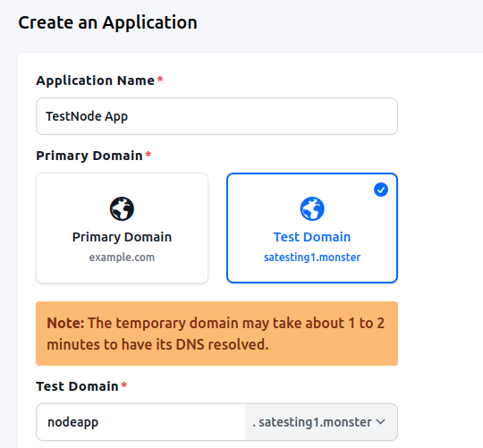Viewport: 483px width, 448px height.
Task: Click the Application Name field label
Action: [95, 80]
